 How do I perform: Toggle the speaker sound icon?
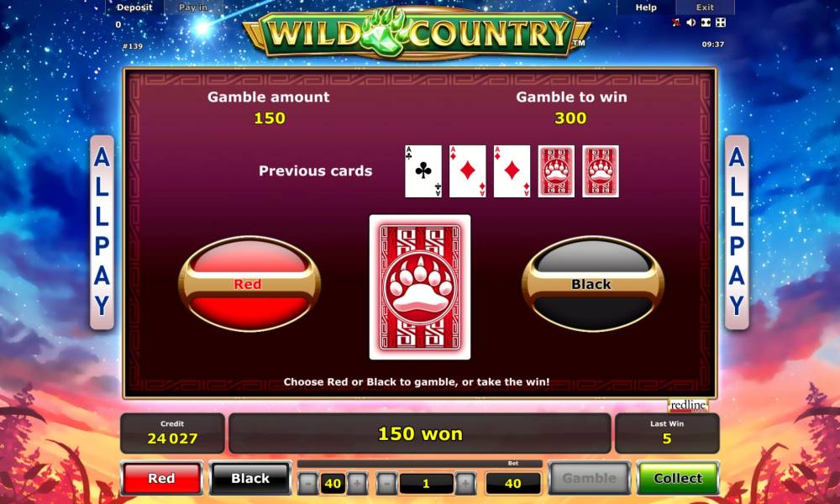click(x=691, y=23)
